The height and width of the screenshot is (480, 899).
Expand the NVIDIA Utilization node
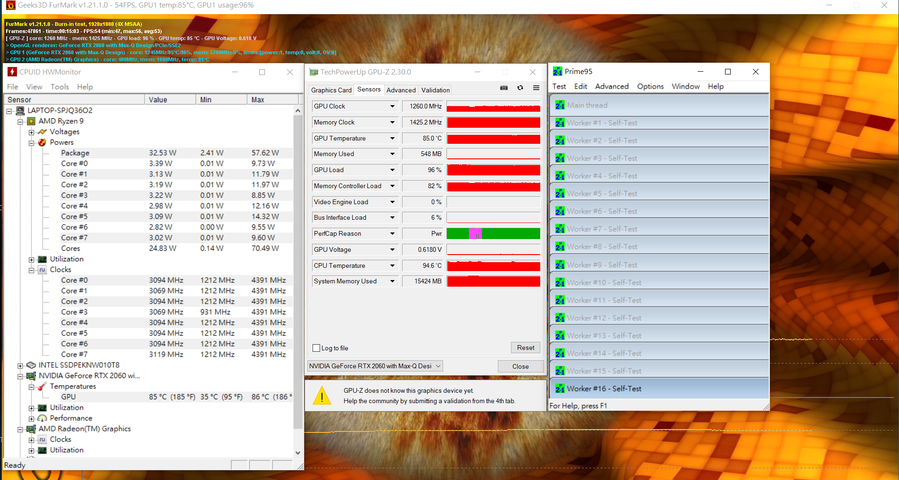[x=31, y=408]
